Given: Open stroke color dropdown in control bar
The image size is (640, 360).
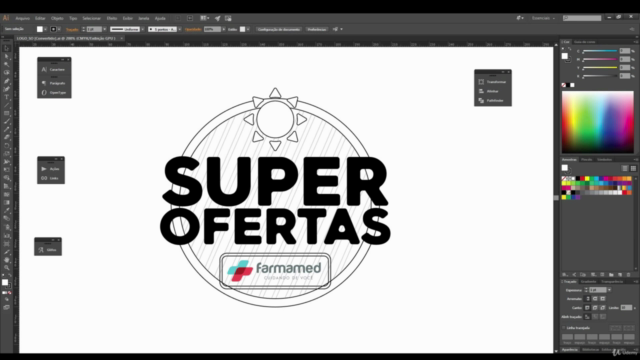Looking at the screenshot, I should tap(59, 29).
